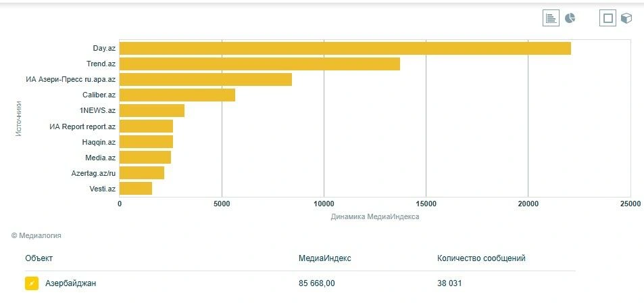Screen dimensions: 644x303
Task: Select the flat 2D display icon
Action: tap(608, 18)
